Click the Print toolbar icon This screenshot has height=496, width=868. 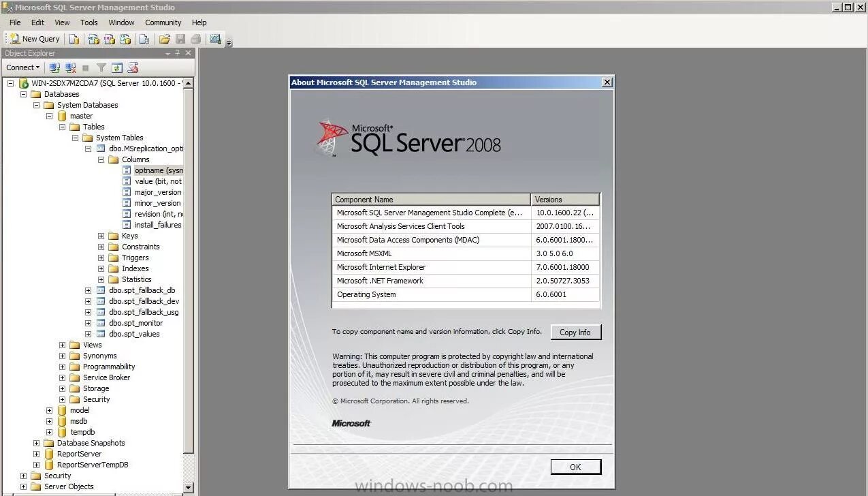tap(196, 39)
